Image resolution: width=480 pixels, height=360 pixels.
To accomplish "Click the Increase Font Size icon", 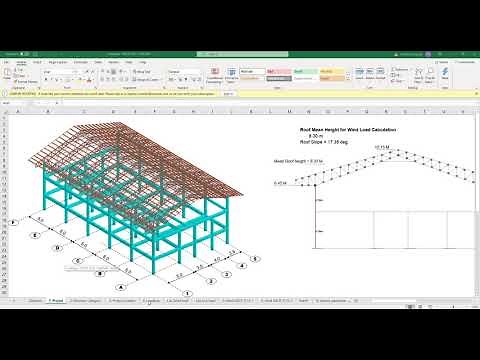I will [x=87, y=72].
